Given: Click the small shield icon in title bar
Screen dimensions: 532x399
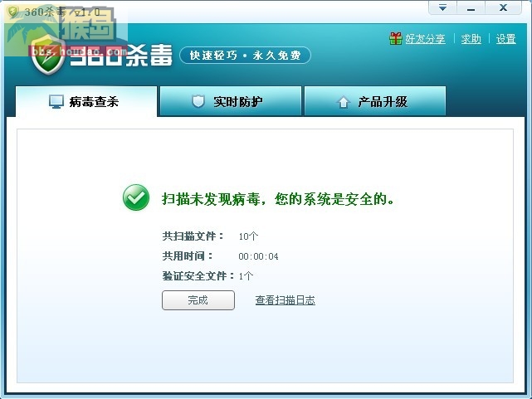Looking at the screenshot, I should [x=13, y=12].
